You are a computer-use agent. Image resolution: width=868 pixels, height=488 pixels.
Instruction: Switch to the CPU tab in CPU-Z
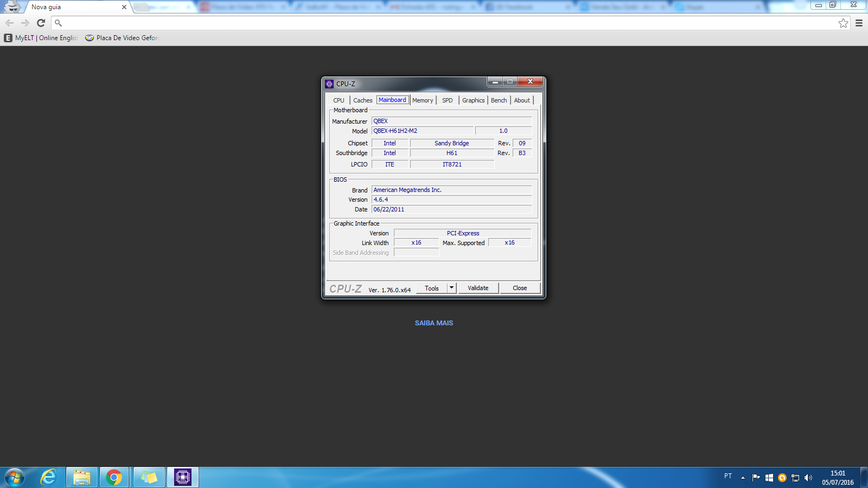[x=339, y=100]
